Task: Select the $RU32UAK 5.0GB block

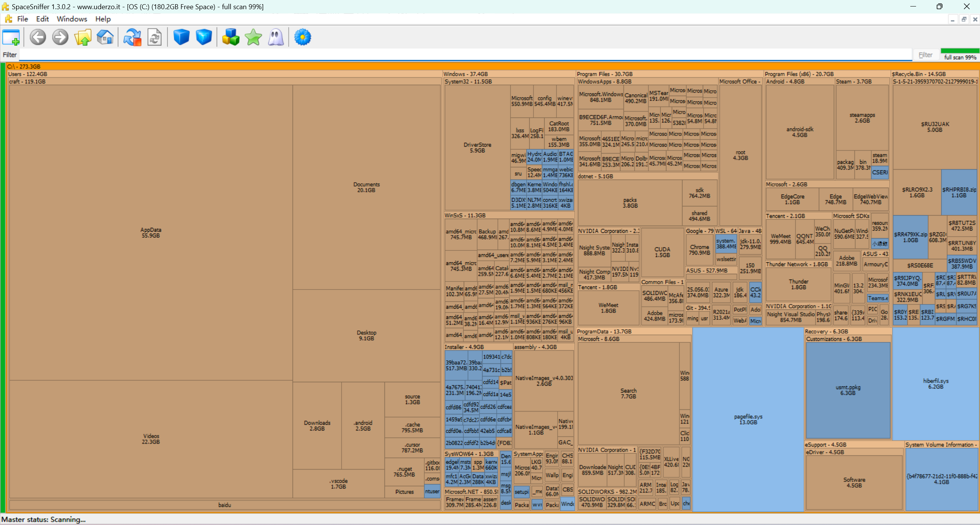Action: 935,127
